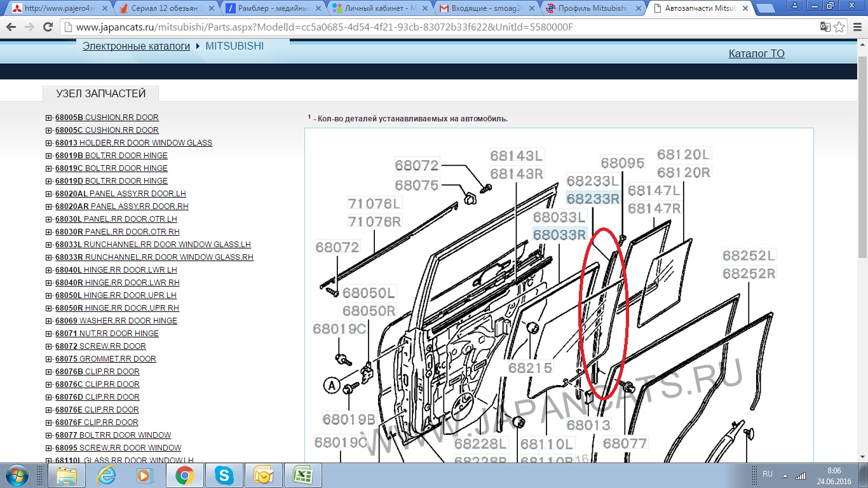Open the Электронные каталоги breadcrumb link
The height and width of the screenshot is (488, 868).
[x=136, y=46]
